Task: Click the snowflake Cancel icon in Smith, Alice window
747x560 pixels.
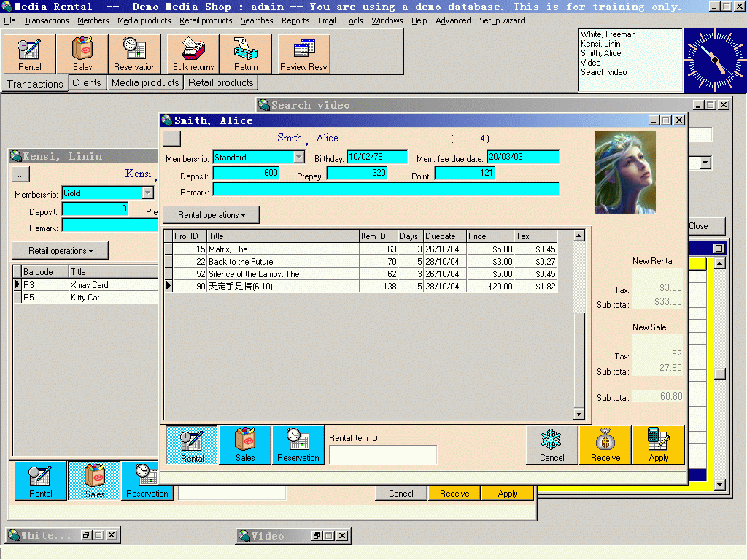Action: [552, 445]
